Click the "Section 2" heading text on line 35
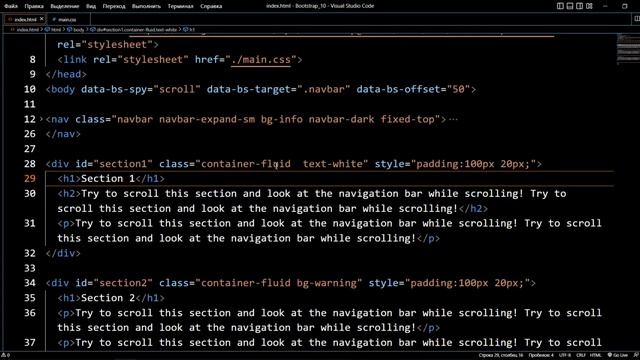 (x=108, y=298)
